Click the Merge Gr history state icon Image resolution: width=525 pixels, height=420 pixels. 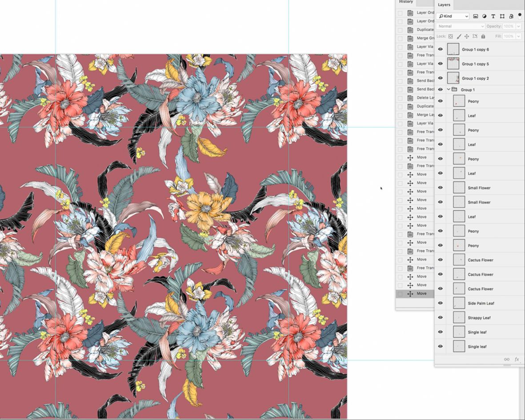click(410, 38)
